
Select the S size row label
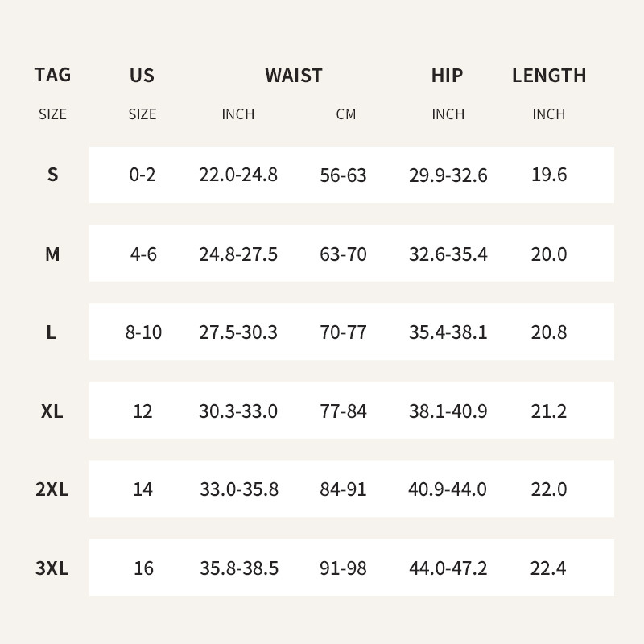coord(52,175)
